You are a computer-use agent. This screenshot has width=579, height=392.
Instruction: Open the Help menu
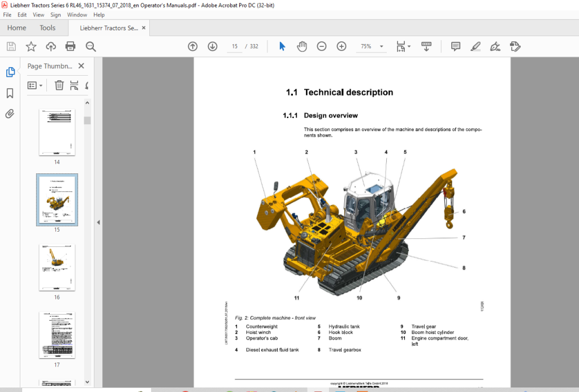(x=98, y=15)
